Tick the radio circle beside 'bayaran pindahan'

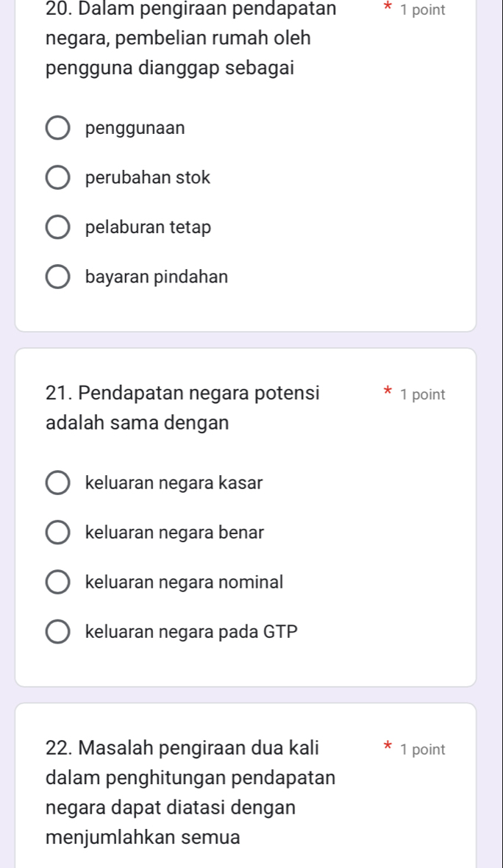pos(58,278)
